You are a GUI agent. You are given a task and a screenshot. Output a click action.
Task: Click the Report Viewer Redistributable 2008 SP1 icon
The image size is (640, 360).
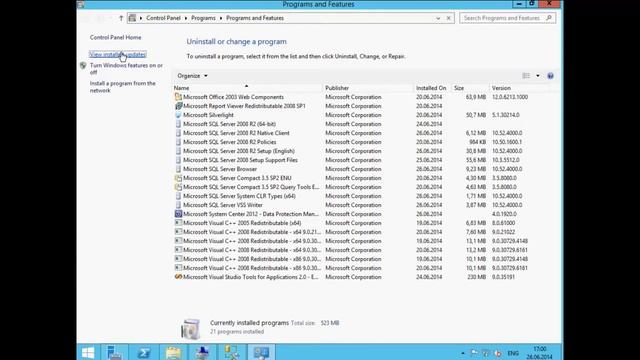(x=178, y=106)
